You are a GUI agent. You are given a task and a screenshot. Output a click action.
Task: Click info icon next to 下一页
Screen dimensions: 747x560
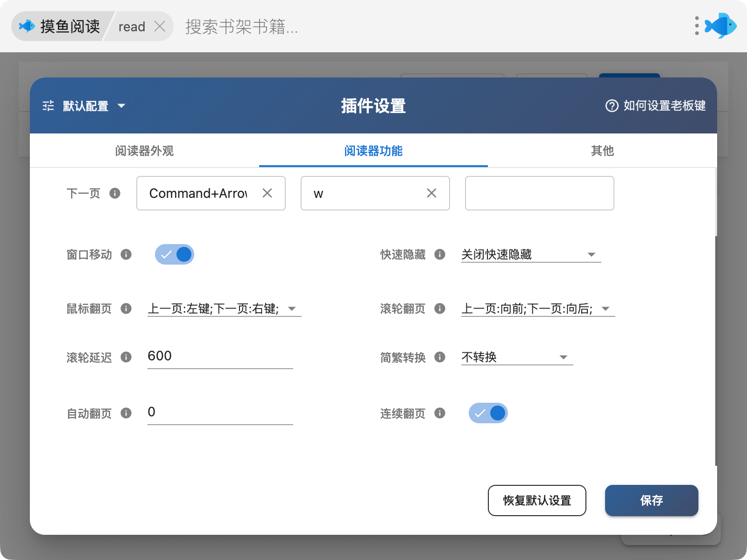115,193
